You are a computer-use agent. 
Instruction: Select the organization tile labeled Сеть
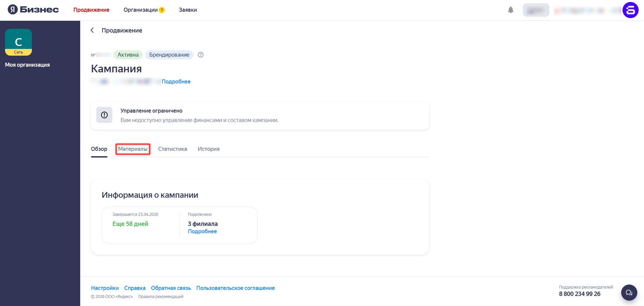pyautogui.click(x=18, y=42)
